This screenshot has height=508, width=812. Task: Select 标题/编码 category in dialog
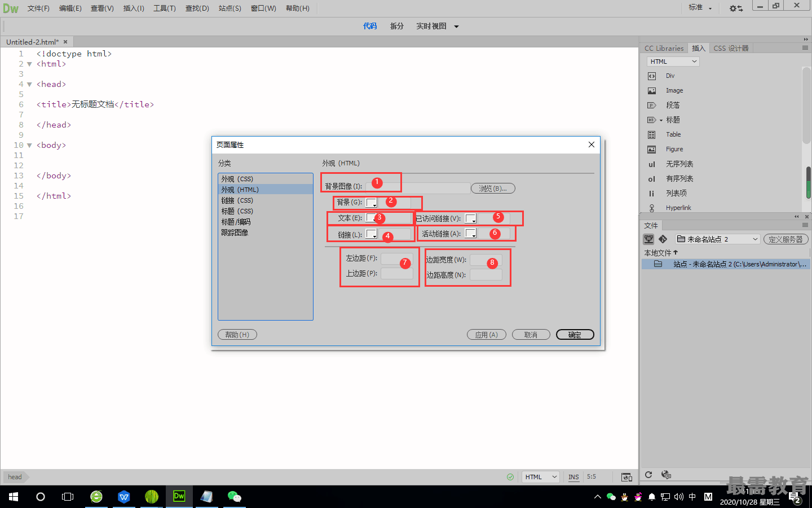pos(265,222)
